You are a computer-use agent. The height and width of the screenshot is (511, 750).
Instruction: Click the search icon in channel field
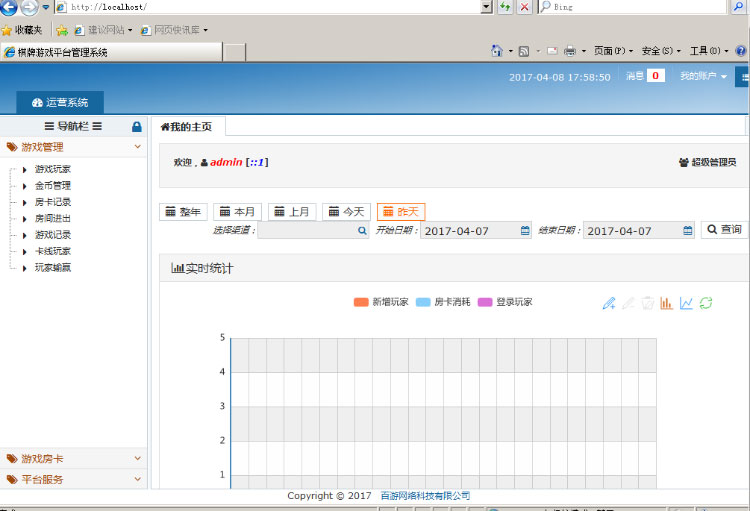(362, 230)
